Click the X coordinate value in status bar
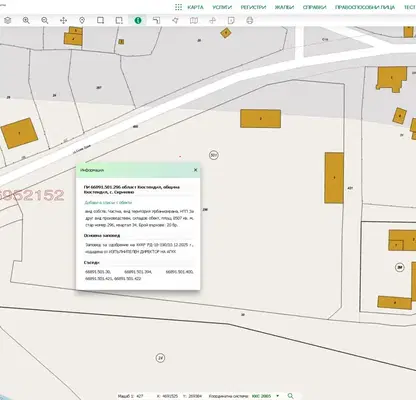Viewport: 416px width, 400px height. coord(170,396)
